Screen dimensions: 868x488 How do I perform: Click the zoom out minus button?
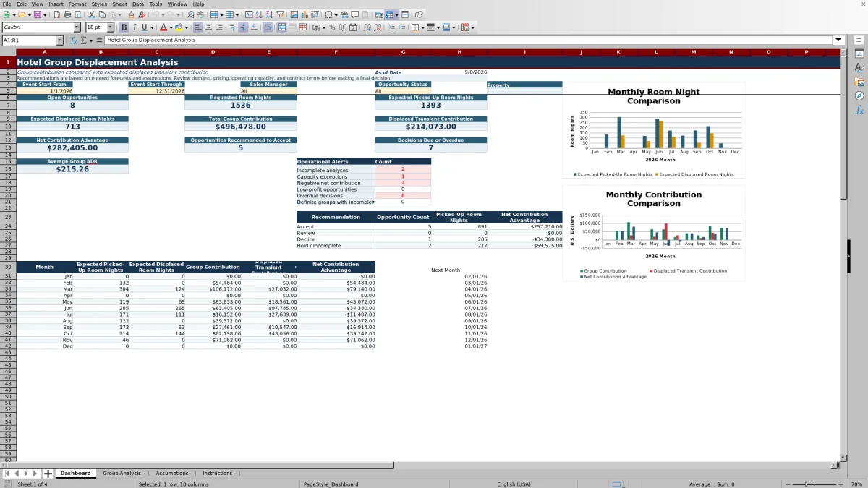pyautogui.click(x=788, y=484)
